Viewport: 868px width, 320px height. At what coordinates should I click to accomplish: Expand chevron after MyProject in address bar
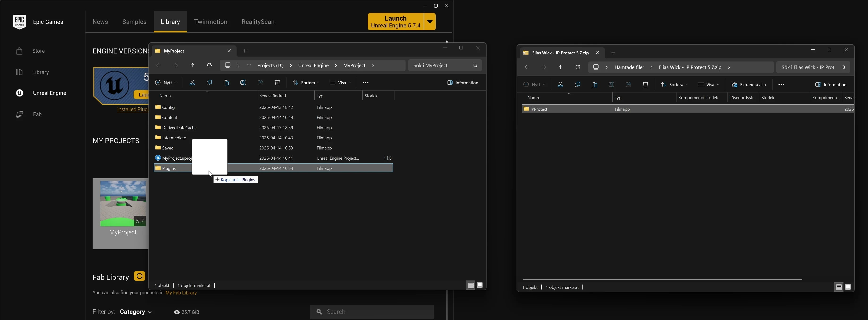click(373, 66)
